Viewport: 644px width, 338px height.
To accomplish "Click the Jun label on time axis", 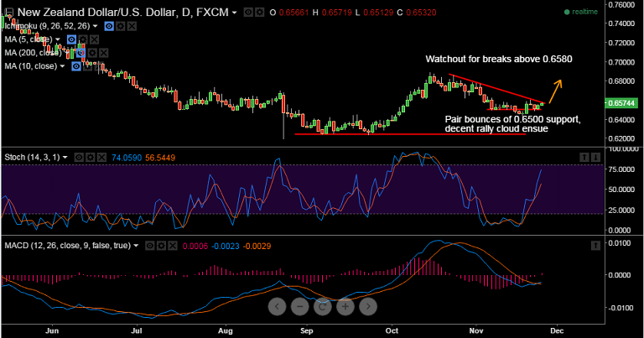I will pyautogui.click(x=52, y=330).
